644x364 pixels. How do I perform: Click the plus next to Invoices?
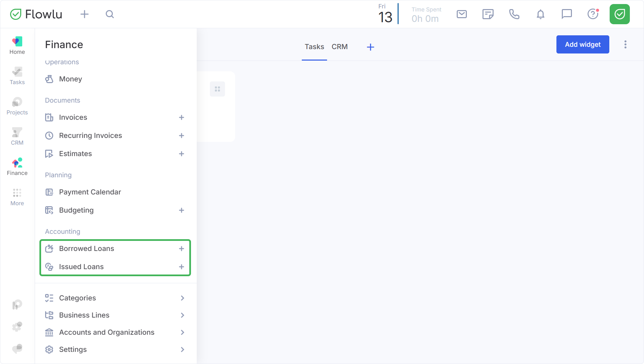[x=182, y=117]
